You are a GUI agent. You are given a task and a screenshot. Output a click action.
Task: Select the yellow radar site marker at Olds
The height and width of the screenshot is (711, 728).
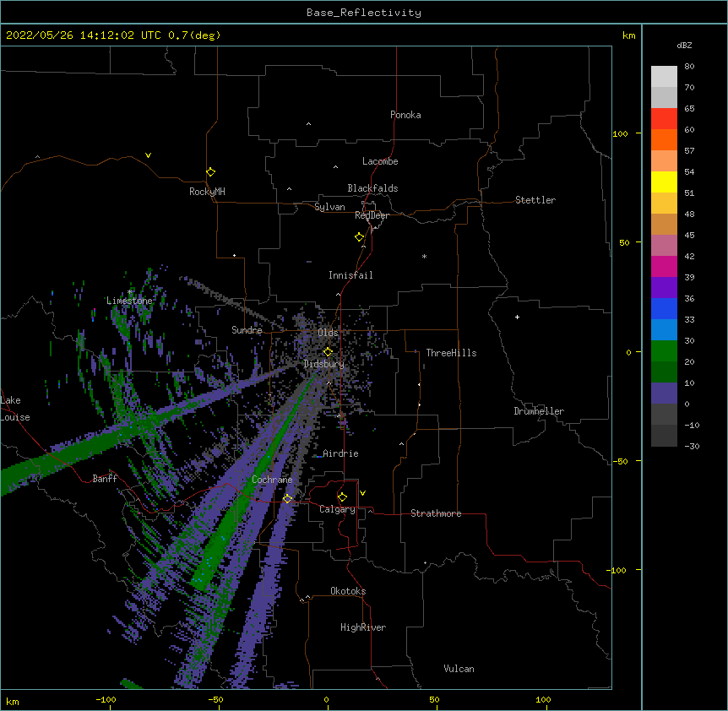coord(328,352)
